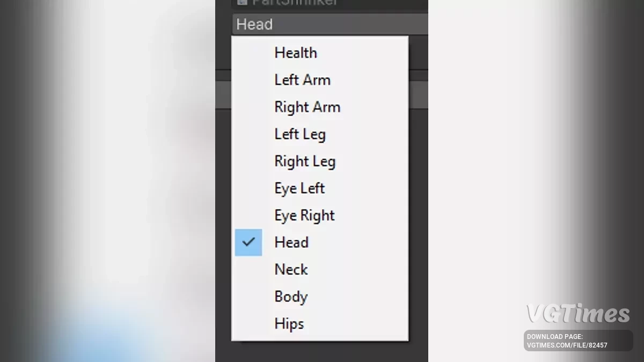The height and width of the screenshot is (362, 644).
Task: Open the Head dropdown field
Action: [x=330, y=25]
